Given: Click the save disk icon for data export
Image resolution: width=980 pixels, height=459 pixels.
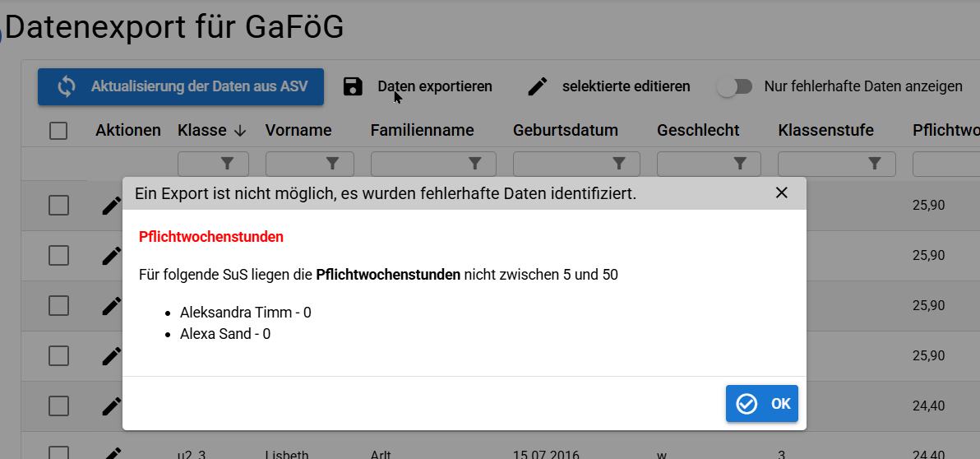Looking at the screenshot, I should coord(353,86).
